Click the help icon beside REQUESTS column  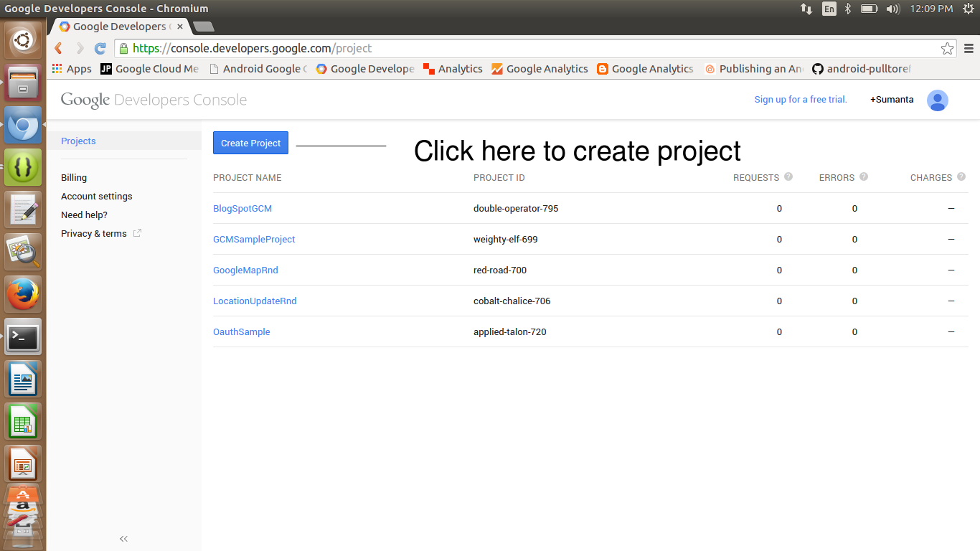coord(788,176)
